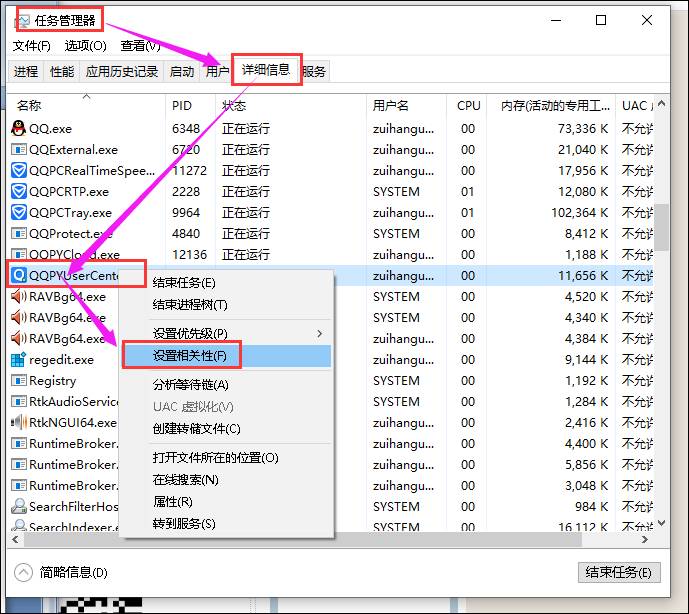Select the PID cell 4840

click(x=186, y=233)
